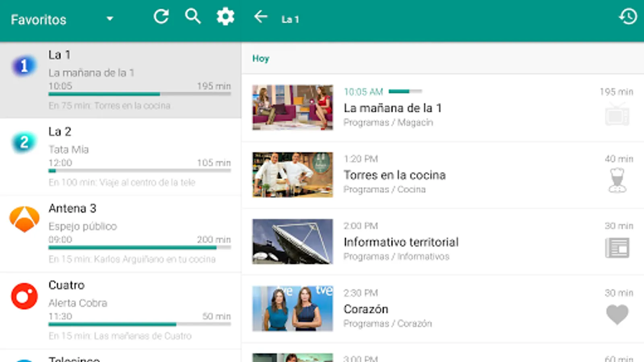The image size is (644, 362).
Task: Click 'Tata Mía' under La 2
Action: click(68, 150)
